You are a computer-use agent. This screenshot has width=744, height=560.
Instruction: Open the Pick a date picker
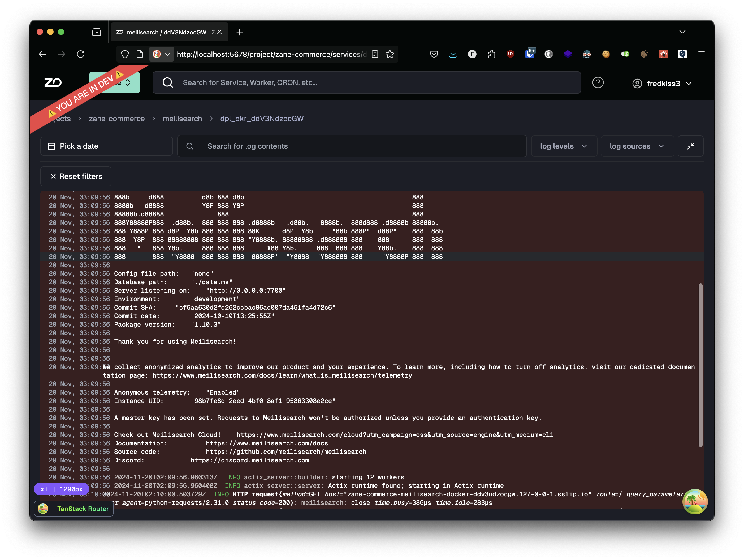coord(107,146)
